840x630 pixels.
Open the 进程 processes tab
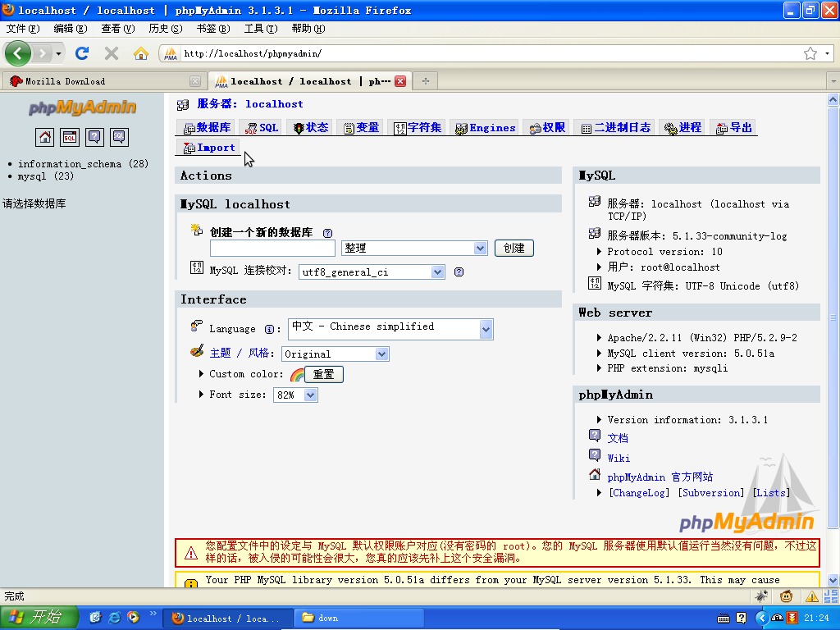pos(682,127)
